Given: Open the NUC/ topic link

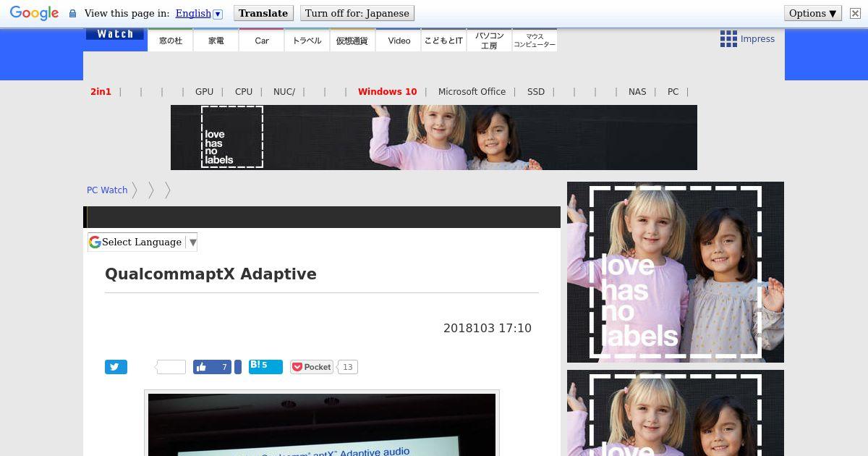Looking at the screenshot, I should (x=284, y=92).
